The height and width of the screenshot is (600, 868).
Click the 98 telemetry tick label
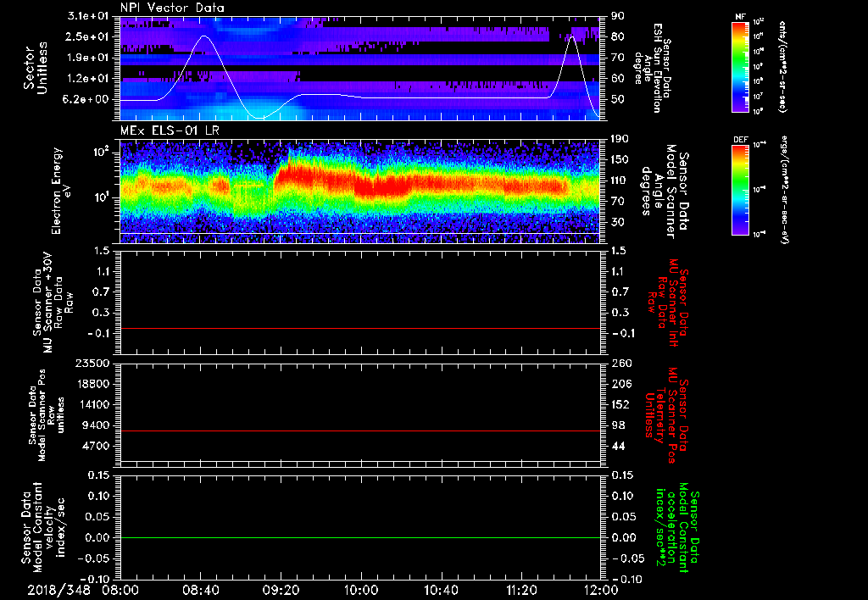pos(618,425)
